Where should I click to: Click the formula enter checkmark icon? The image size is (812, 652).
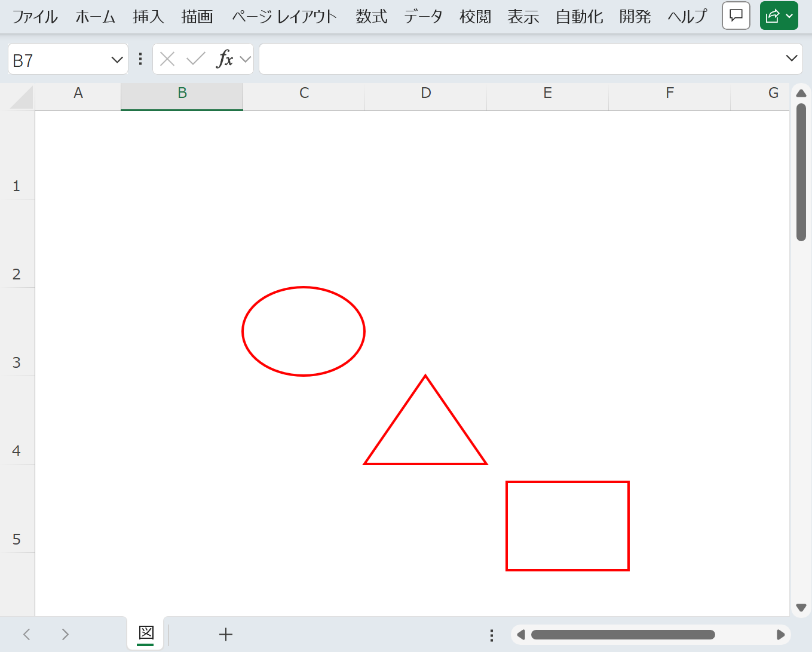tap(195, 59)
